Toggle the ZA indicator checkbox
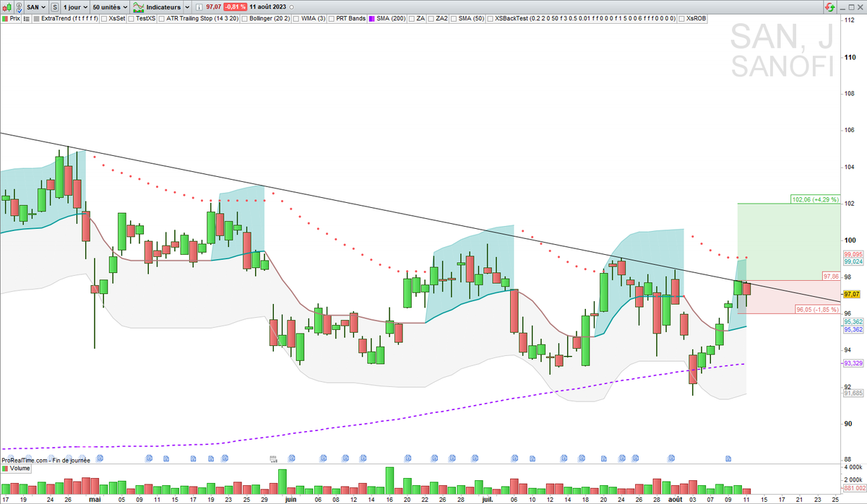This screenshot has width=867, height=504. pos(411,18)
